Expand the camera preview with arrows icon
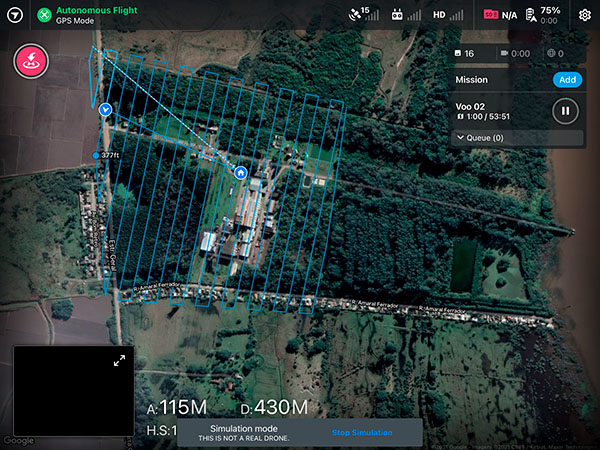This screenshot has height=450, width=600. click(x=119, y=360)
